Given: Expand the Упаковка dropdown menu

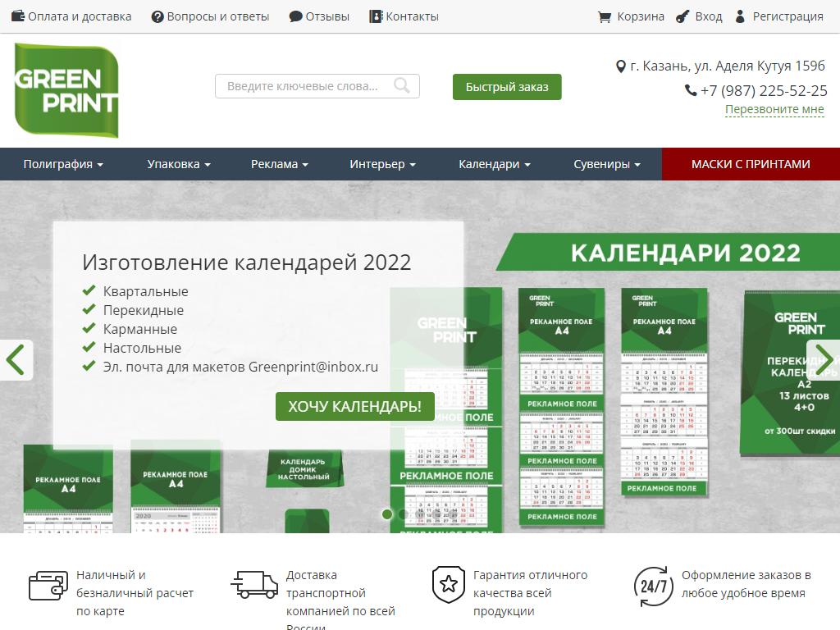Looking at the screenshot, I should click(179, 164).
